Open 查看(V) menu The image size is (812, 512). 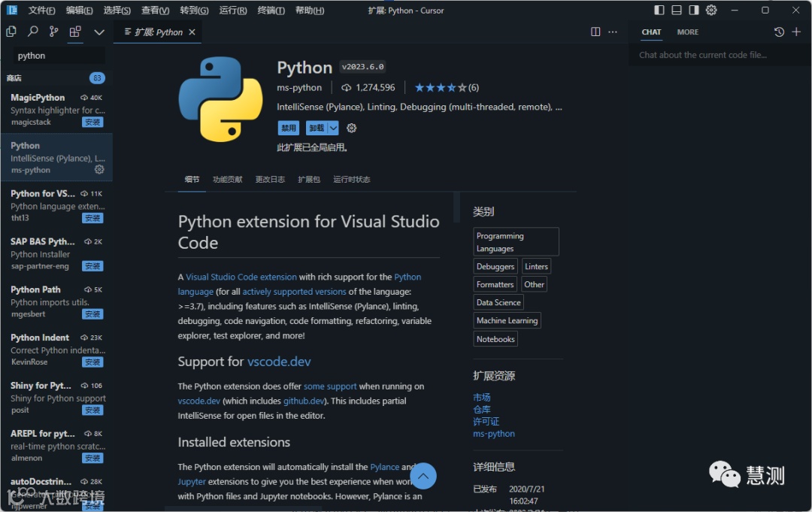(156, 11)
